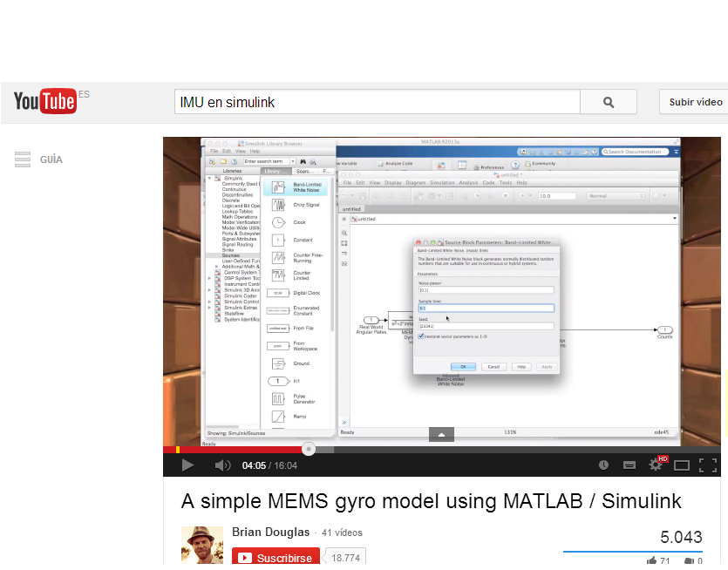The height and width of the screenshot is (570, 728).
Task: Expand the Guía sidebar menu
Action: (38, 159)
